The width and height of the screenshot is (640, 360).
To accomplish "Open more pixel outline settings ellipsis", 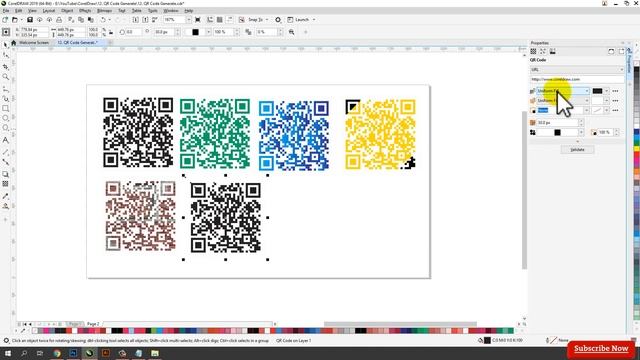I will [616, 110].
